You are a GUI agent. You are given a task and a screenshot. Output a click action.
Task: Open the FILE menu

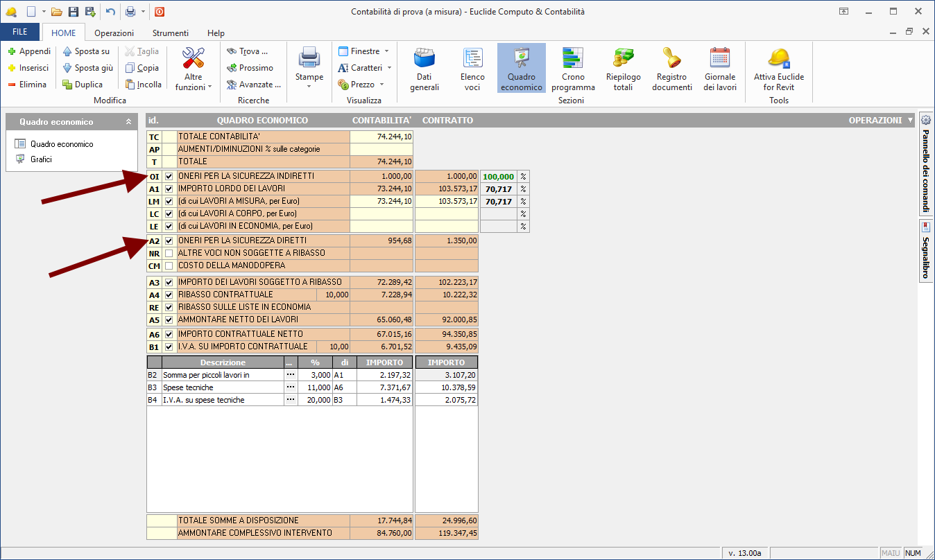click(x=20, y=33)
